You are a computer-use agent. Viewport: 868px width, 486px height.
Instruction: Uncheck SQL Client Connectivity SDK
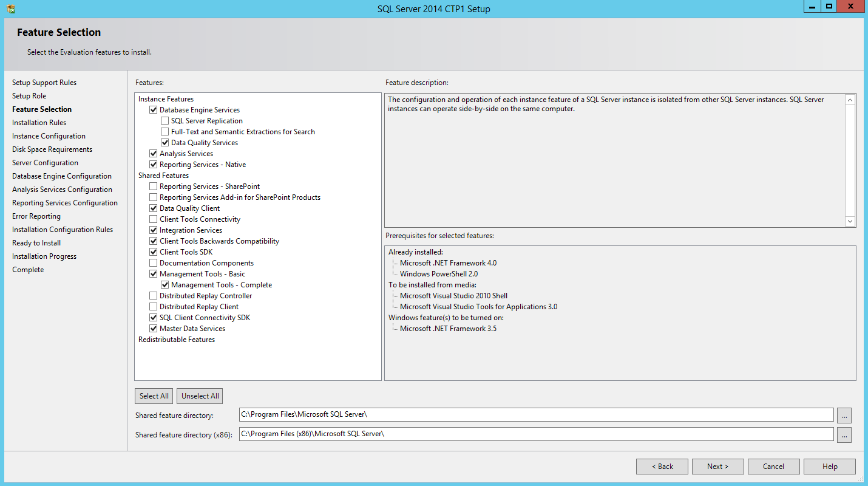click(x=153, y=318)
